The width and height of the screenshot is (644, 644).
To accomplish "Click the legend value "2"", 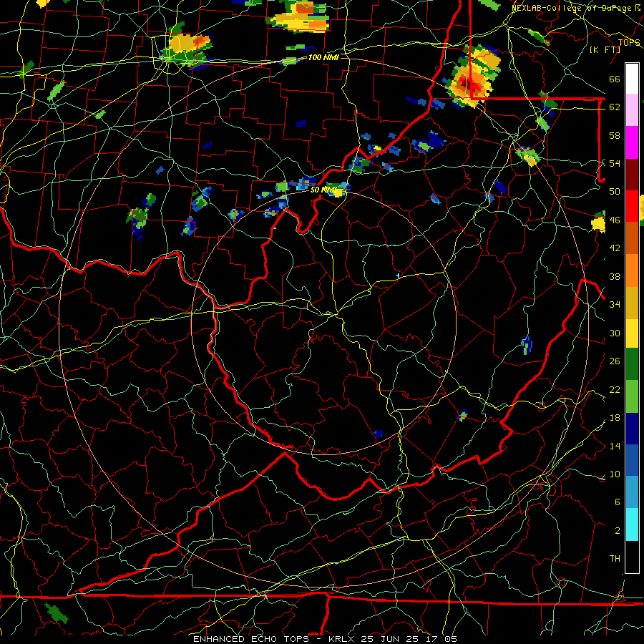I will (617, 530).
